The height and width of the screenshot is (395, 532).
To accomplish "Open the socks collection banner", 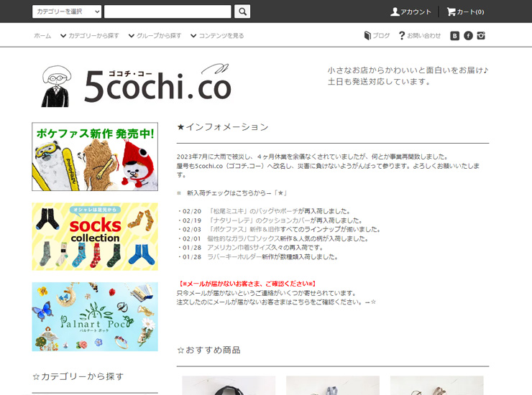I will 95,236.
